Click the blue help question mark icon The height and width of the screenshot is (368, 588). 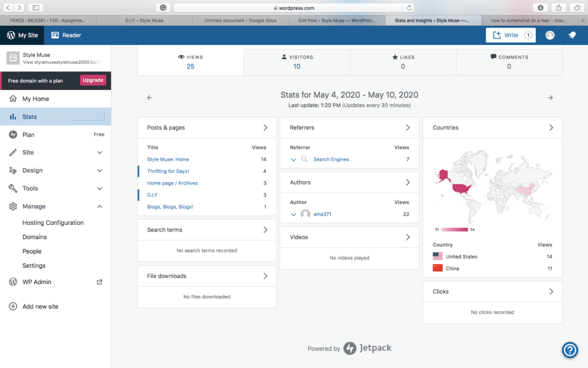click(569, 349)
